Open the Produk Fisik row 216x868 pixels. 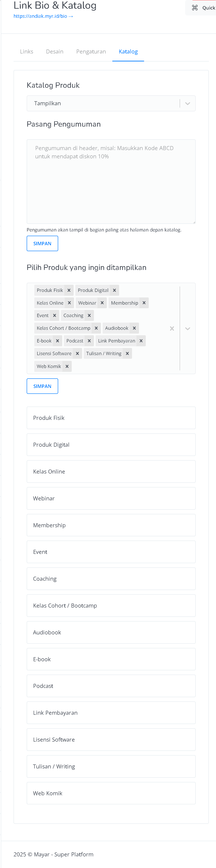point(111,418)
